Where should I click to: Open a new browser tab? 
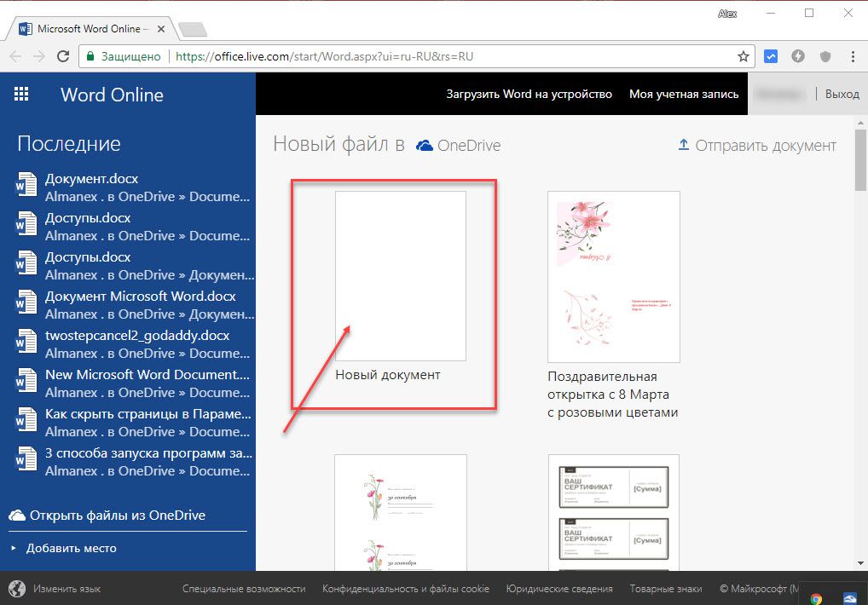click(x=193, y=30)
